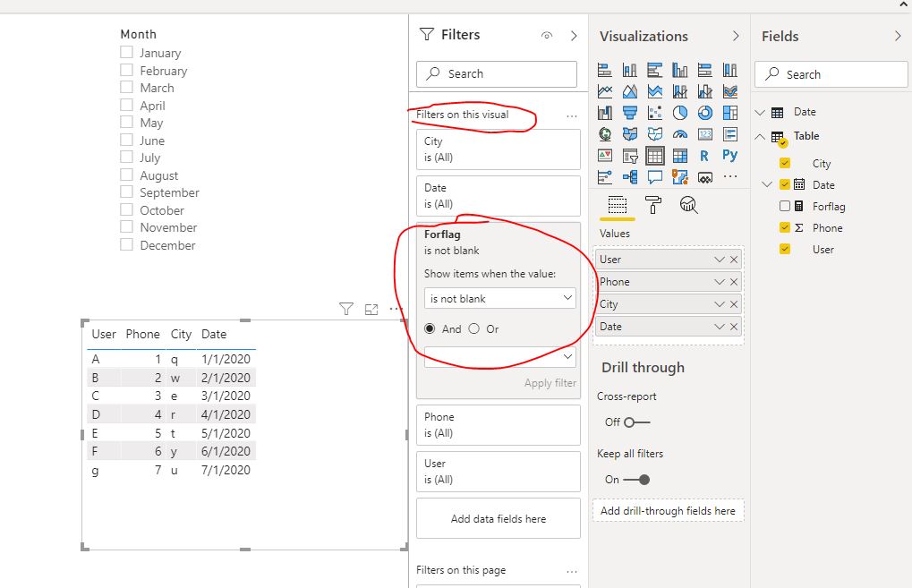Select the matrix visualization icon

(680, 156)
